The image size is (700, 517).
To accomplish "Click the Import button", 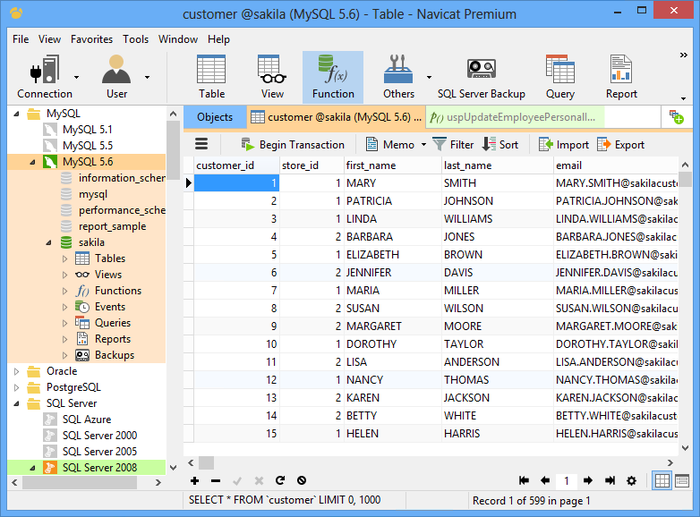I will tap(564, 145).
